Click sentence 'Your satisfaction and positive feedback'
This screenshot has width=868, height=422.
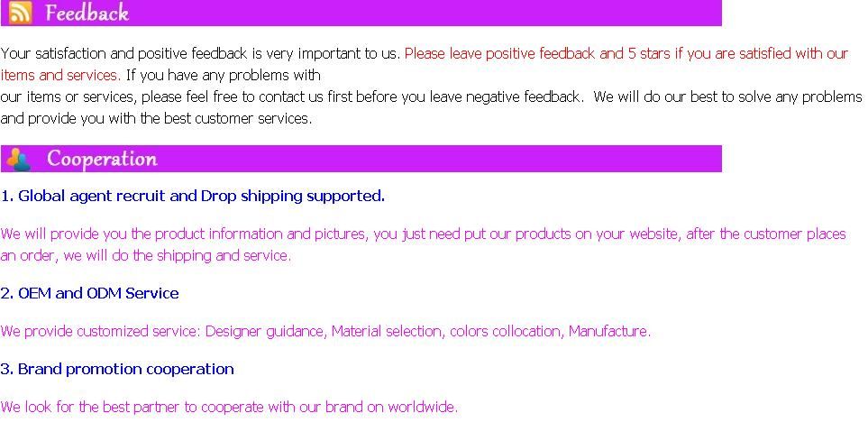point(200,54)
